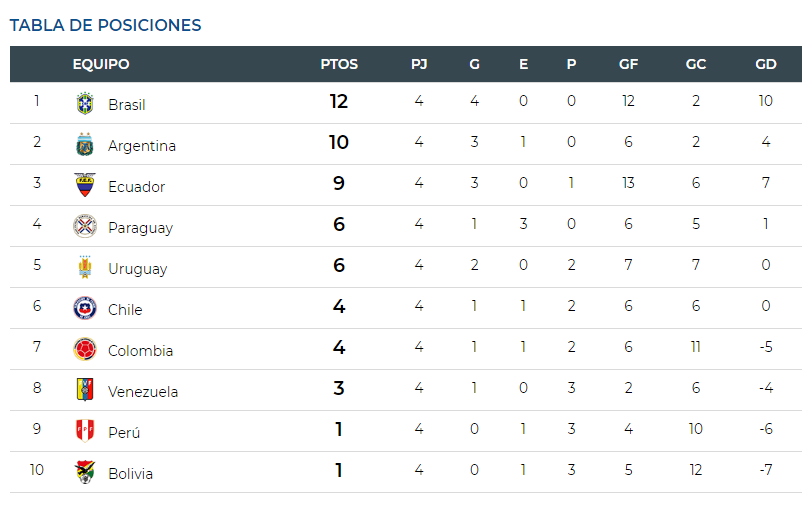Click the EQUIPO column header
The width and height of the screenshot is (811, 508).
coord(101,64)
